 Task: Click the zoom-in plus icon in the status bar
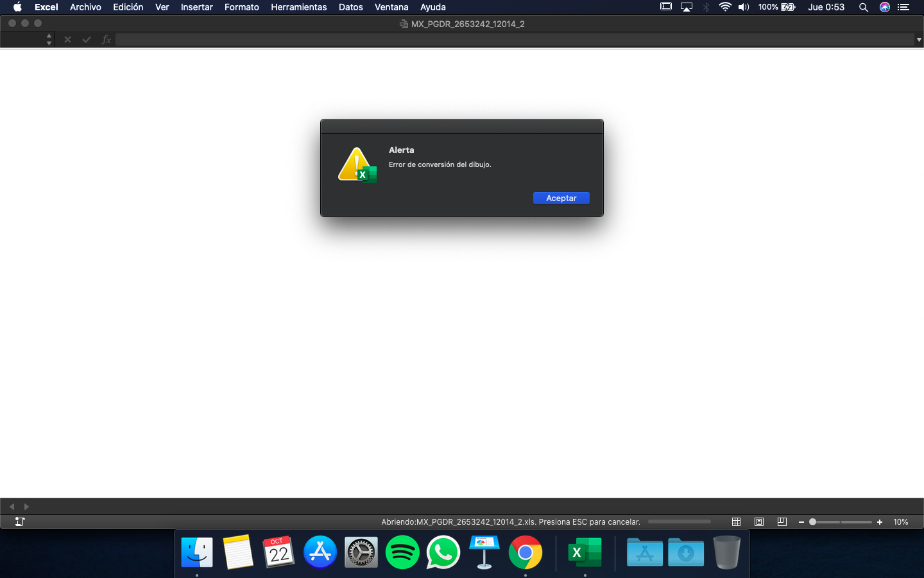click(x=879, y=522)
